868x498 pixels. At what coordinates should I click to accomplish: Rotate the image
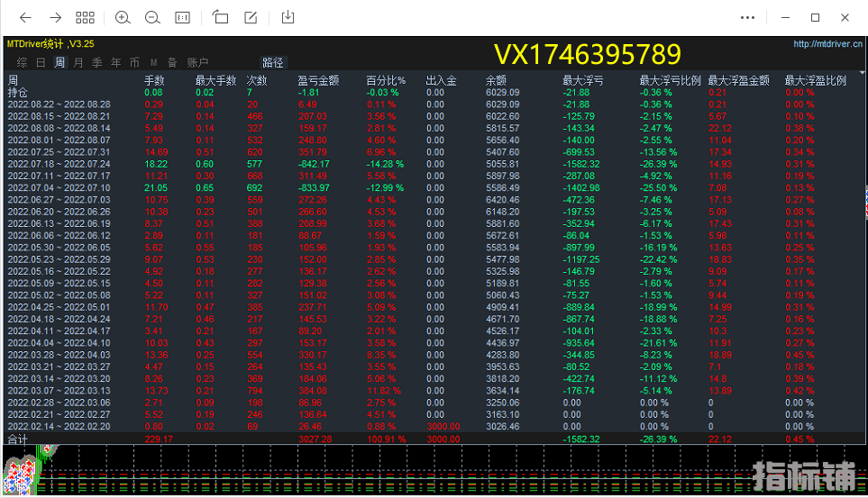pyautogui.click(x=221, y=17)
